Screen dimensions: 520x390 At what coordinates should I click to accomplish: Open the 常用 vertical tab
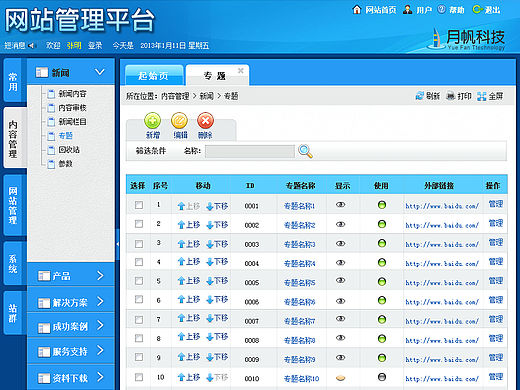click(x=13, y=81)
